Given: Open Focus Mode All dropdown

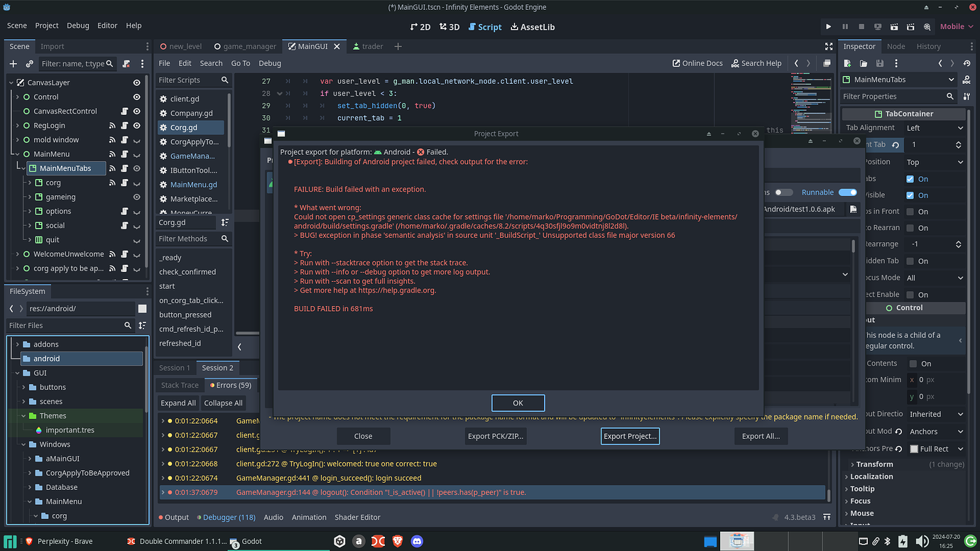Looking at the screenshot, I should (x=935, y=278).
